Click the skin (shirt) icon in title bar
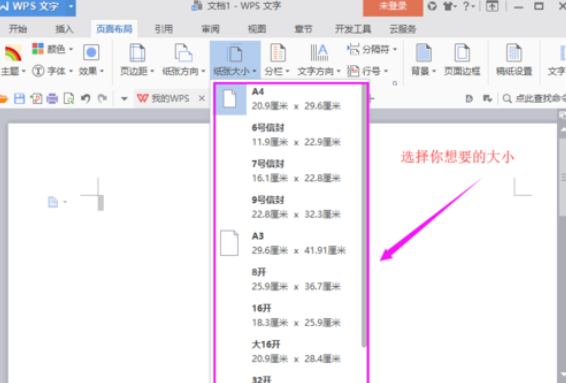This screenshot has height=383, width=566. pyautogui.click(x=449, y=6)
